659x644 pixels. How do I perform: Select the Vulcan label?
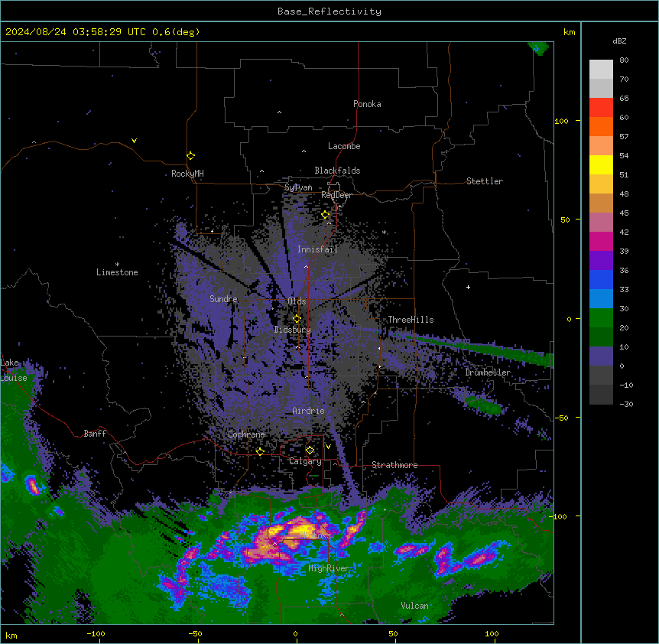coord(414,606)
